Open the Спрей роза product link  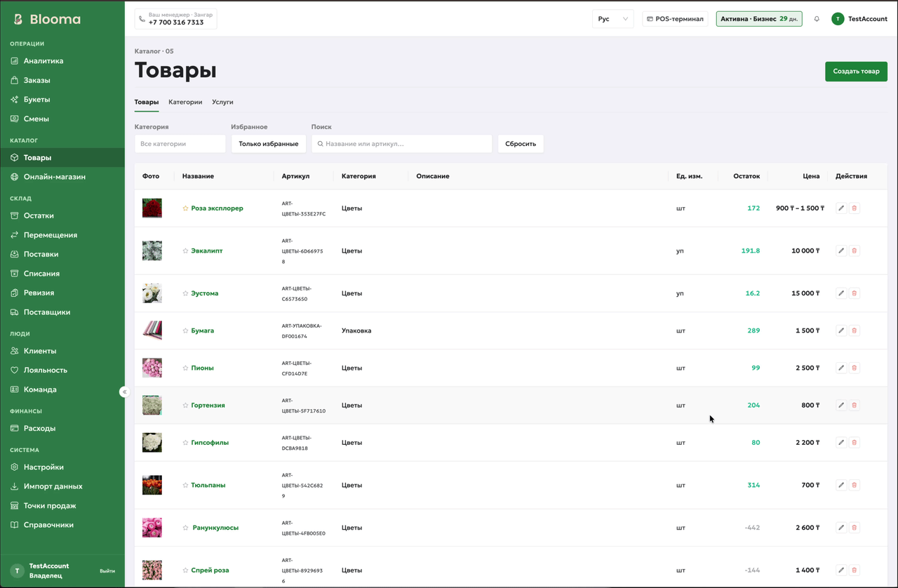[x=210, y=570]
